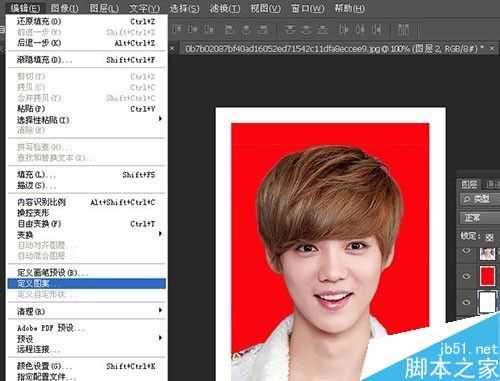This screenshot has width=500, height=381.
Task: Expand the 预设 submenu arrow
Action: click(x=160, y=338)
